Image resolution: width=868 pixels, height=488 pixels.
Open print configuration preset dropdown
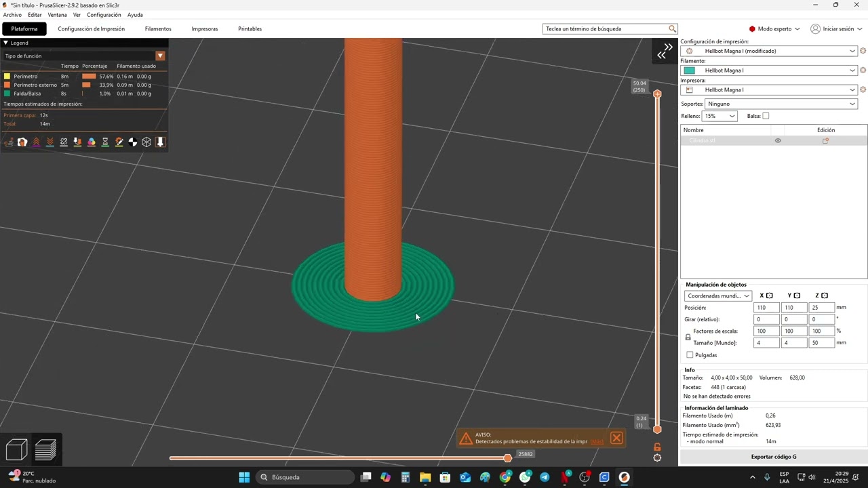click(x=770, y=51)
